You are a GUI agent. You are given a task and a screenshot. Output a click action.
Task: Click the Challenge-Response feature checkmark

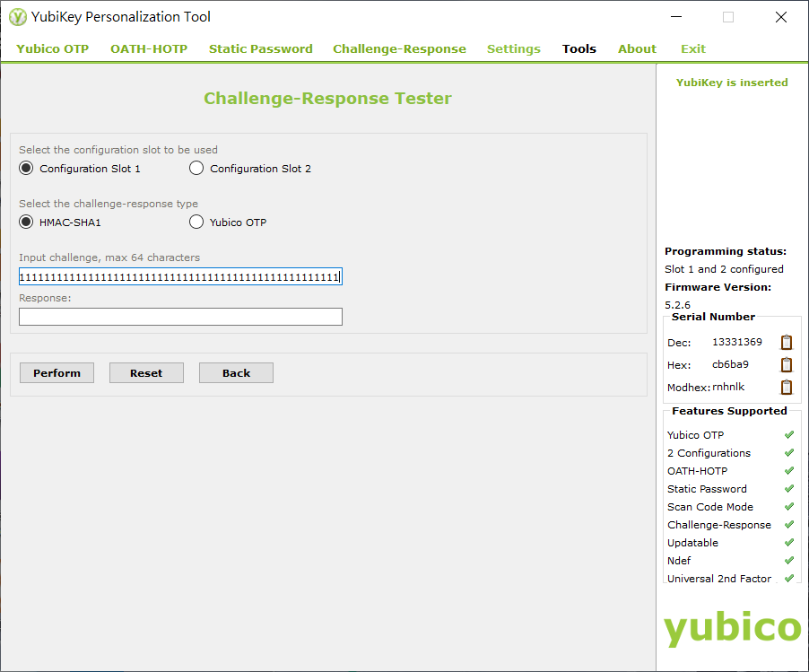789,525
